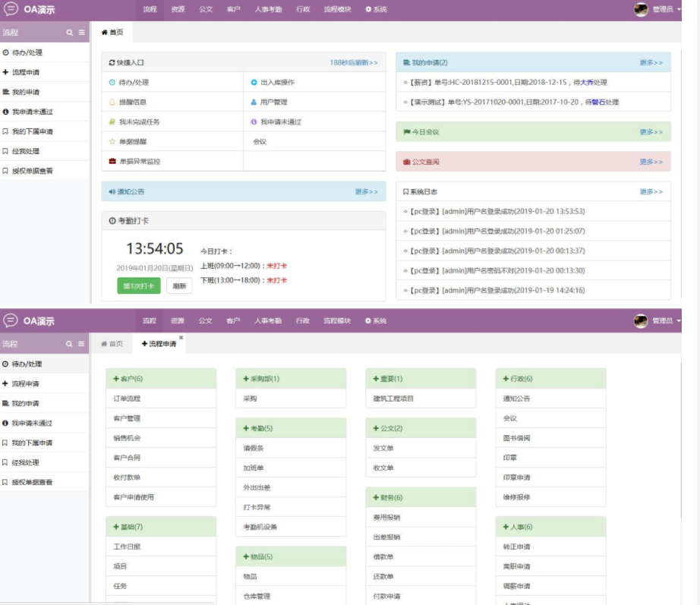Click the 今日会议 flag panel header
The image size is (700, 605).
(425, 132)
